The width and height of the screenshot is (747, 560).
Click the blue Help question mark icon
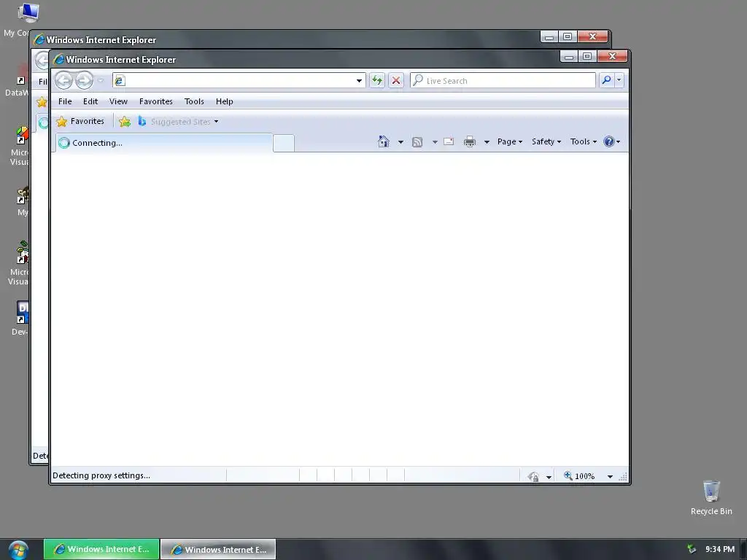pyautogui.click(x=609, y=141)
